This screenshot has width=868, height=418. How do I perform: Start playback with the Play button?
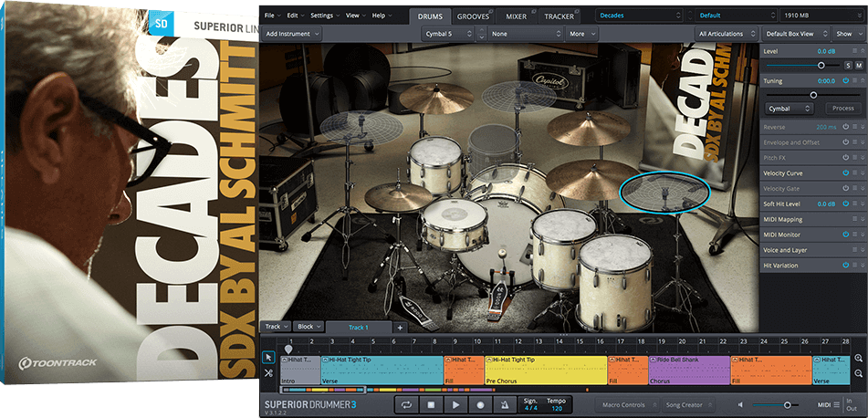click(455, 404)
